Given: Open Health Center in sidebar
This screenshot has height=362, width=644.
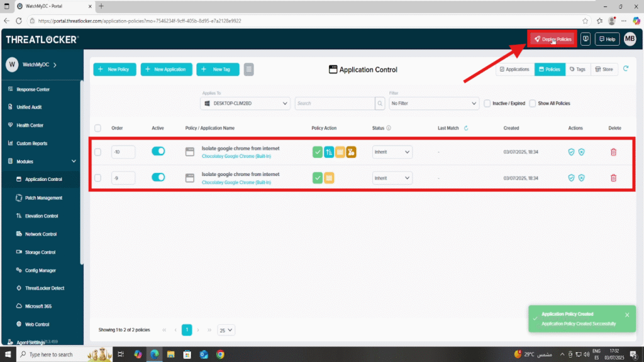Looking at the screenshot, I should click(30, 125).
